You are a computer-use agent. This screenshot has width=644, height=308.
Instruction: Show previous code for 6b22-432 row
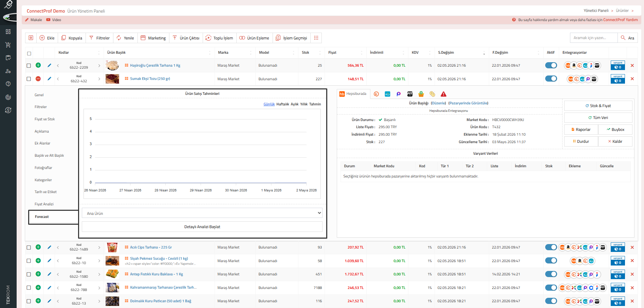58,79
